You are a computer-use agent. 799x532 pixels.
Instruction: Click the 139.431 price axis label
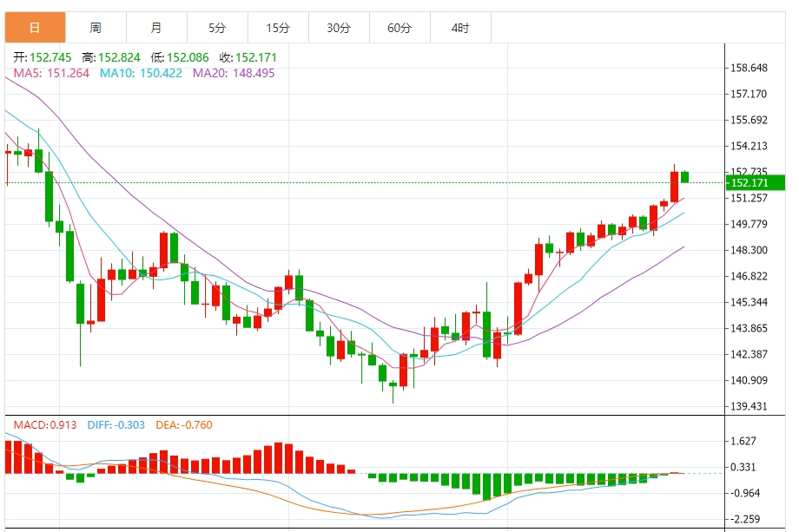click(x=749, y=406)
